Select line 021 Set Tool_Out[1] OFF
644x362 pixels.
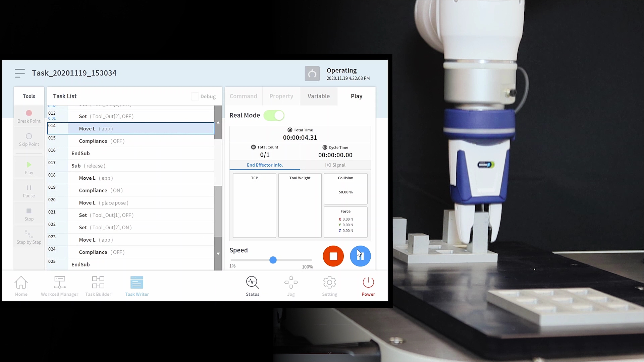[x=131, y=215]
